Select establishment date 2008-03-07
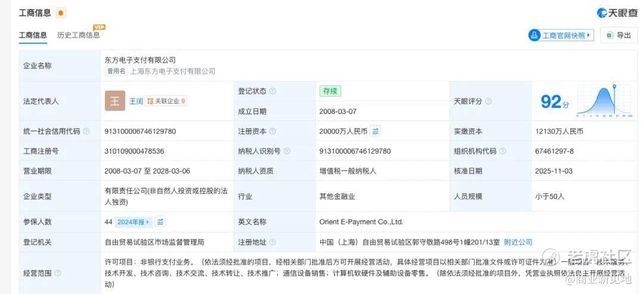Viewport: 644px width, 294px height. 338,112
